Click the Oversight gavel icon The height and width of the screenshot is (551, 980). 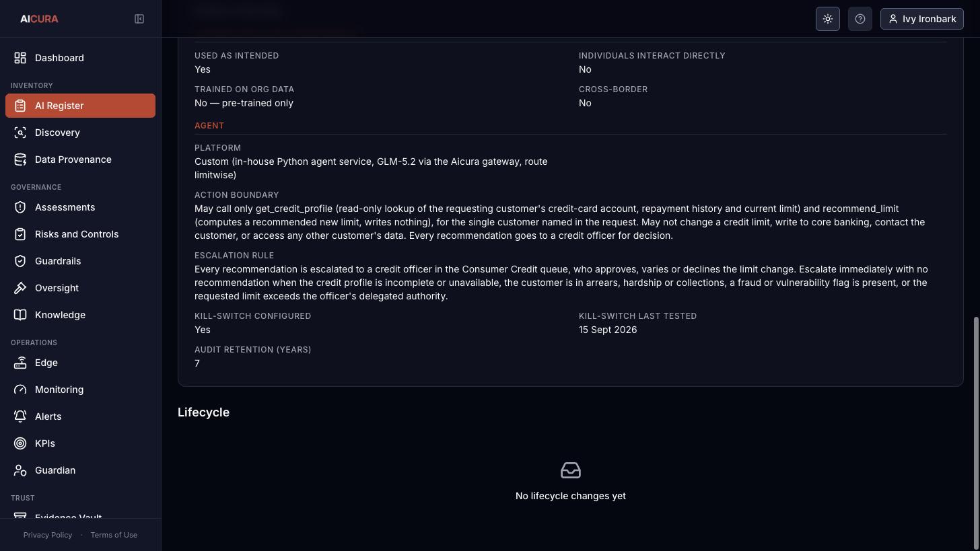coord(20,288)
